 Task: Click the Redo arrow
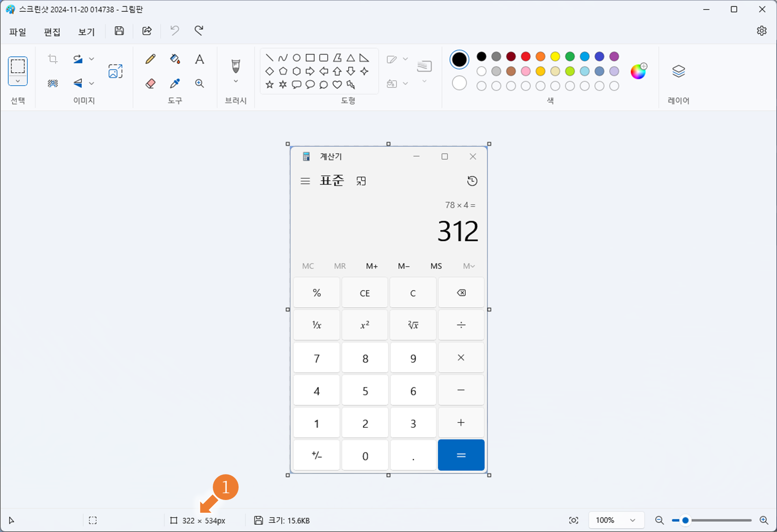[x=199, y=31]
